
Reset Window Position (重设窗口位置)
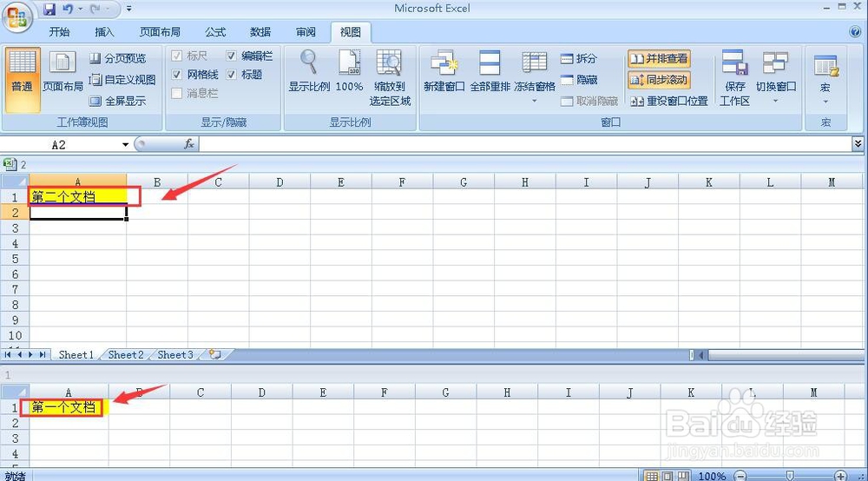[x=669, y=101]
